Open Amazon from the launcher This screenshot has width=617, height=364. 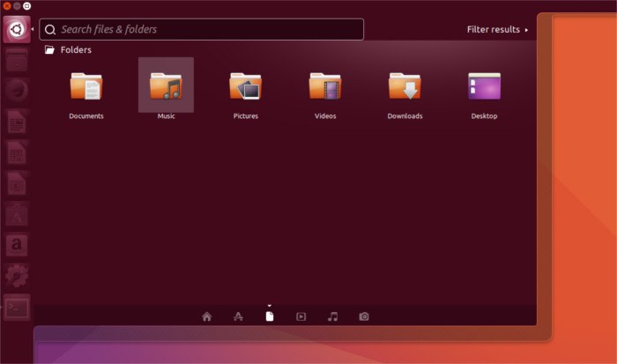coord(17,244)
